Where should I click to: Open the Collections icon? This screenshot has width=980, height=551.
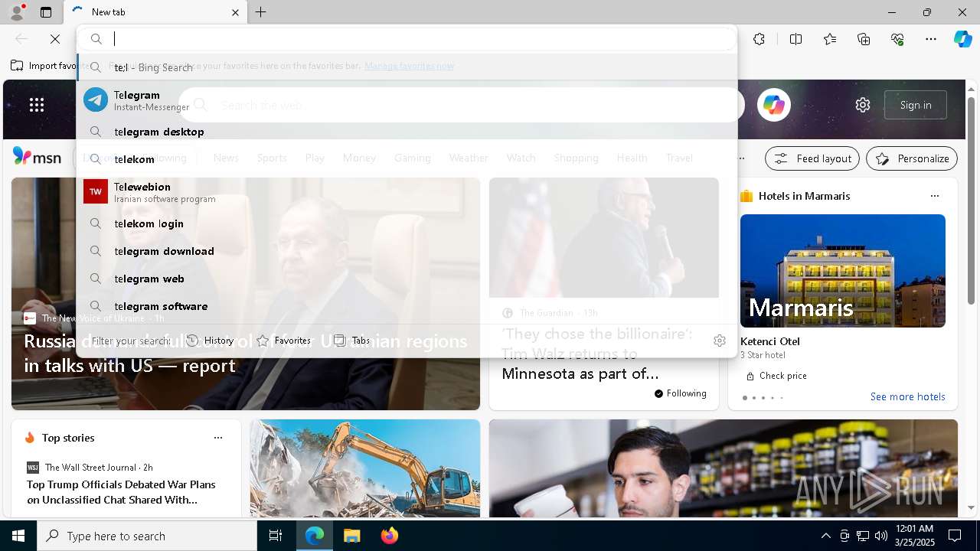864,39
